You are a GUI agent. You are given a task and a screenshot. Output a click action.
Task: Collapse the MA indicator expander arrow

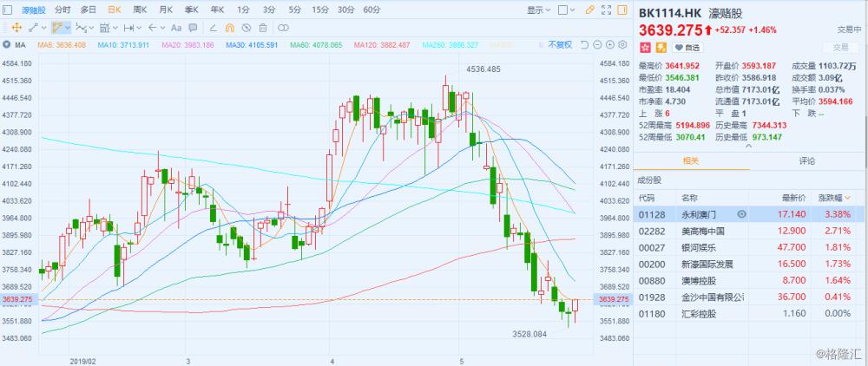pos(7,45)
